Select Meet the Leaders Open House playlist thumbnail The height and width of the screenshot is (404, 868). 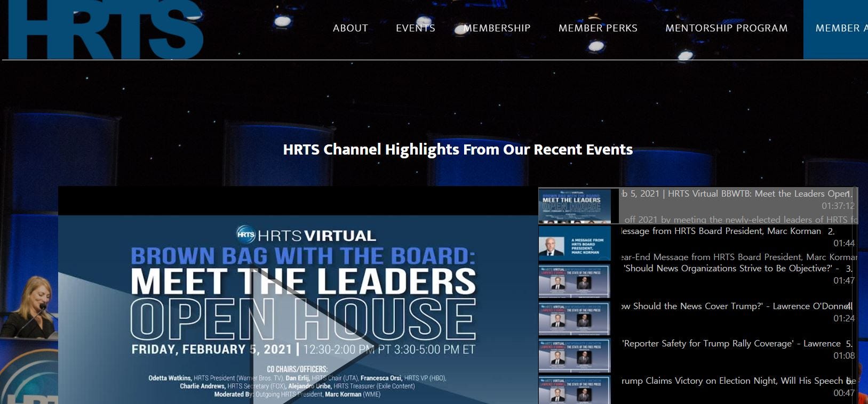click(x=575, y=206)
